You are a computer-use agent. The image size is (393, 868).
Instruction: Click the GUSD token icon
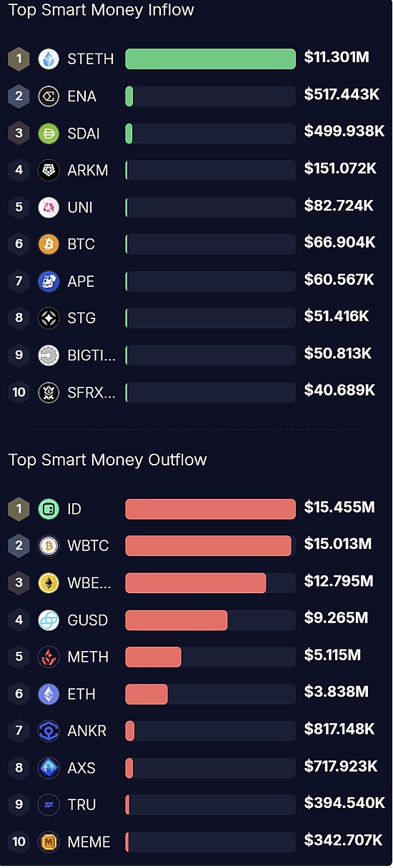click(49, 620)
